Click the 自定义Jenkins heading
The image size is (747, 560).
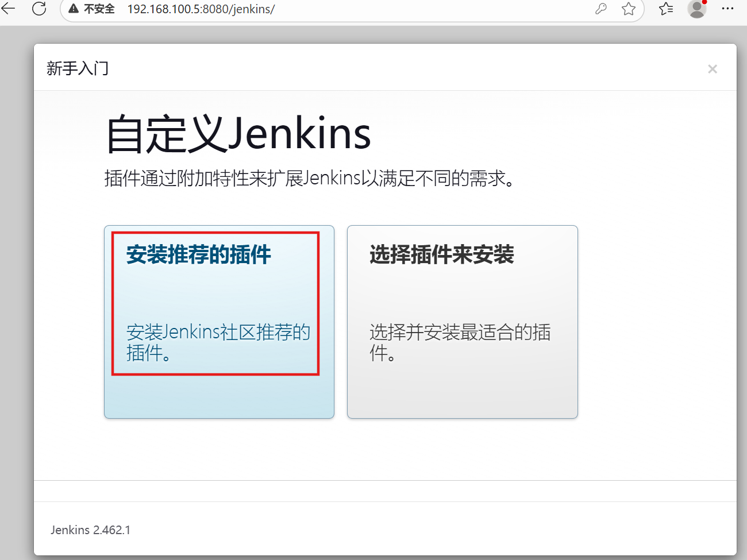click(238, 134)
